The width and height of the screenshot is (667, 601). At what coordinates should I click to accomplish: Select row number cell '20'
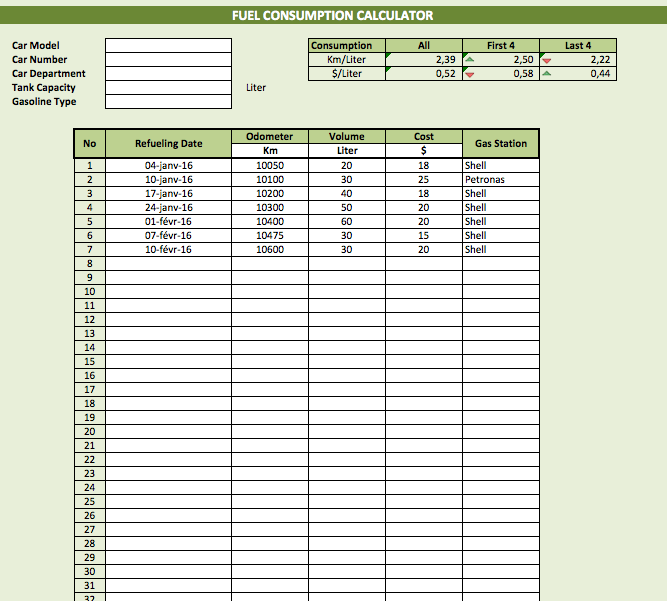[90, 432]
